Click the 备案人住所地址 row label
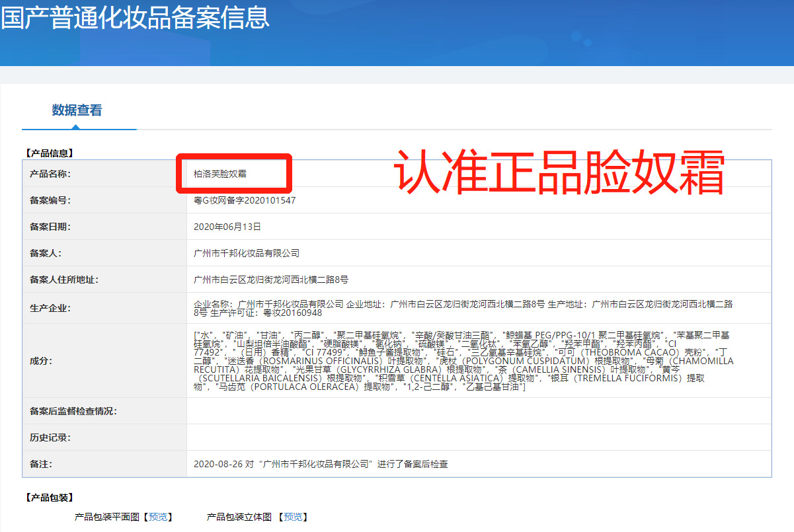 click(64, 280)
